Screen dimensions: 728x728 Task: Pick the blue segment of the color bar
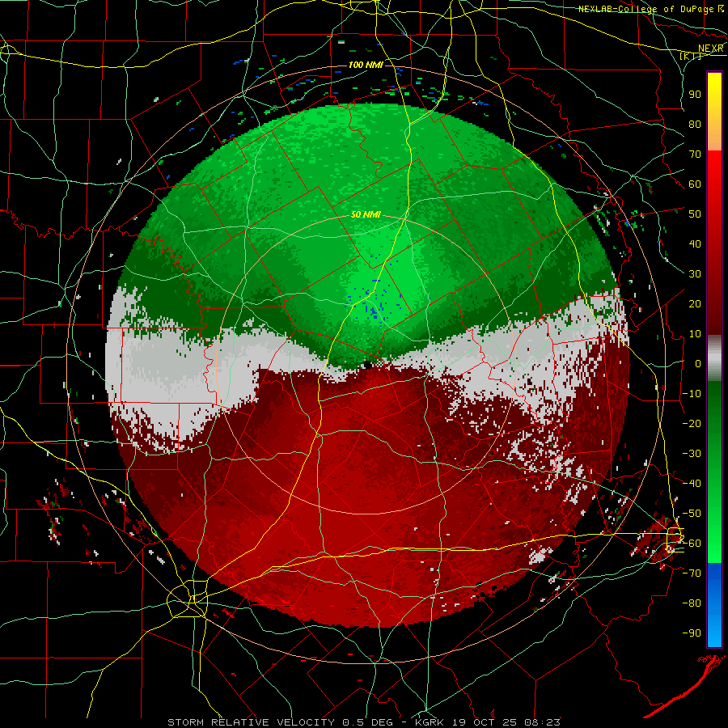[714, 604]
